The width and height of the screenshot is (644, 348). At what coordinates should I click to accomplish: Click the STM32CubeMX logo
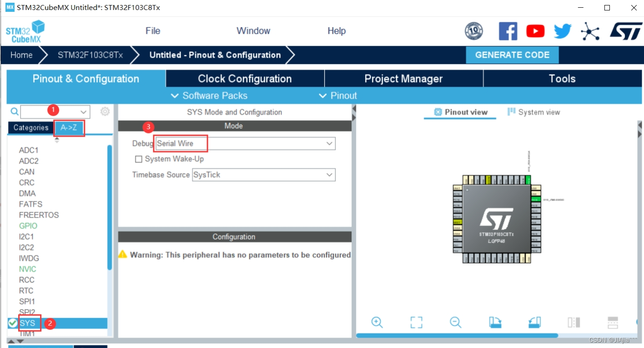(25, 31)
